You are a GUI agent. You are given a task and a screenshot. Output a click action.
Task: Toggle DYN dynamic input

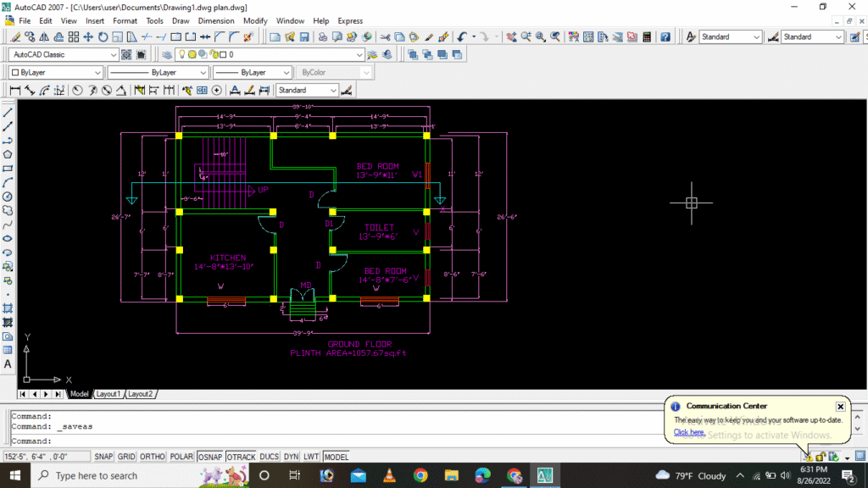click(x=292, y=457)
